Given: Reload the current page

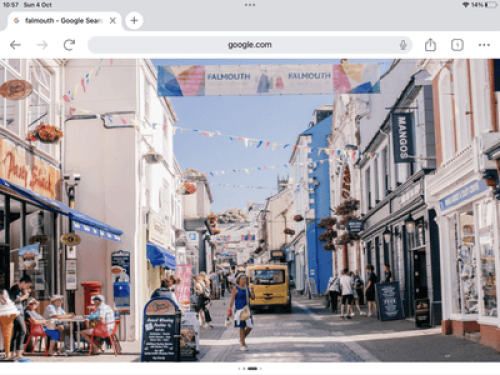Looking at the screenshot, I should [69, 45].
